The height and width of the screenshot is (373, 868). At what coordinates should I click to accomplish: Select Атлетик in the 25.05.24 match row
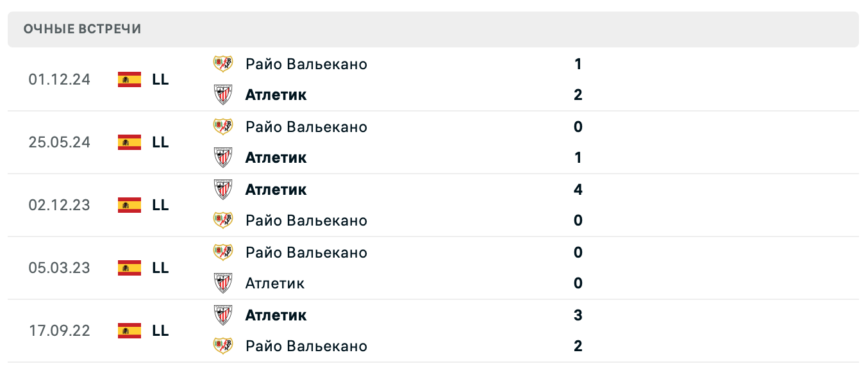point(275,157)
